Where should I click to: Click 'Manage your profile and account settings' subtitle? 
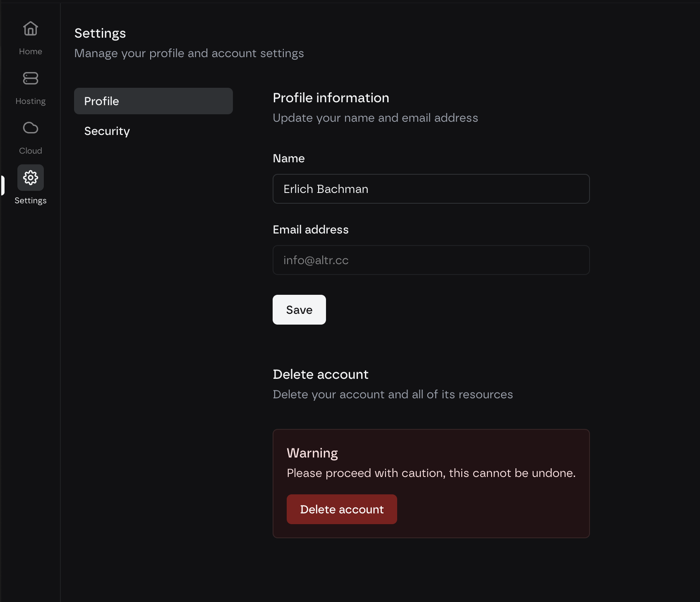point(189,53)
